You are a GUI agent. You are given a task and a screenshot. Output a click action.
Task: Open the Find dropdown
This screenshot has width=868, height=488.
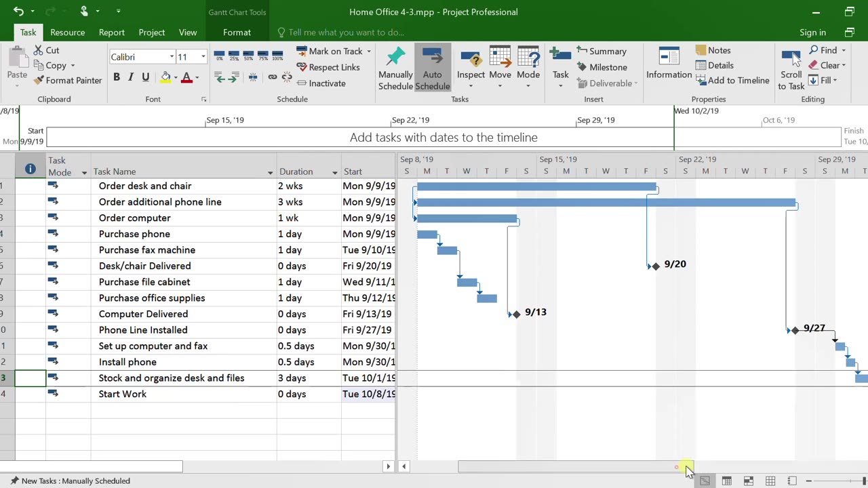pos(844,50)
